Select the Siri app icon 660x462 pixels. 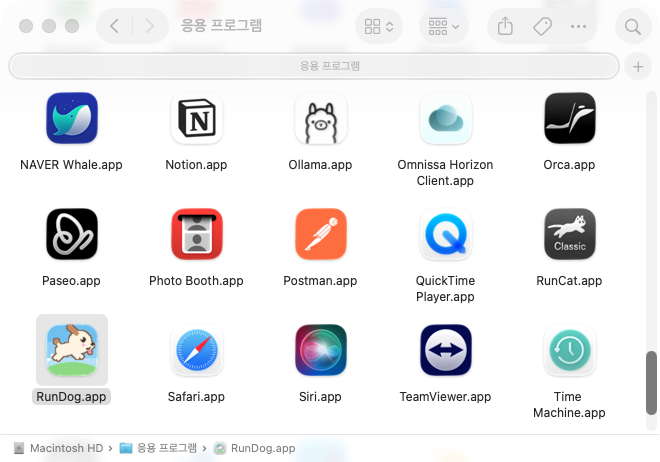pyautogui.click(x=321, y=350)
